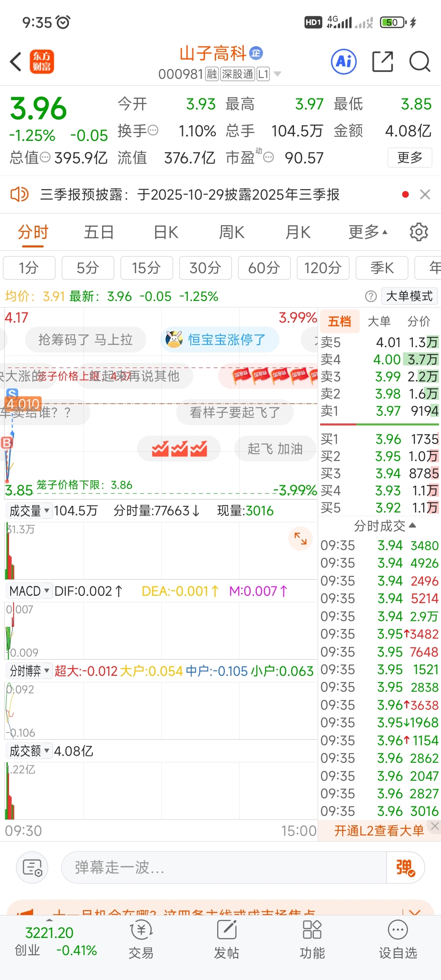Close the 开通L2查看大单 banner
Screen dimensions: 441x980
point(435,826)
